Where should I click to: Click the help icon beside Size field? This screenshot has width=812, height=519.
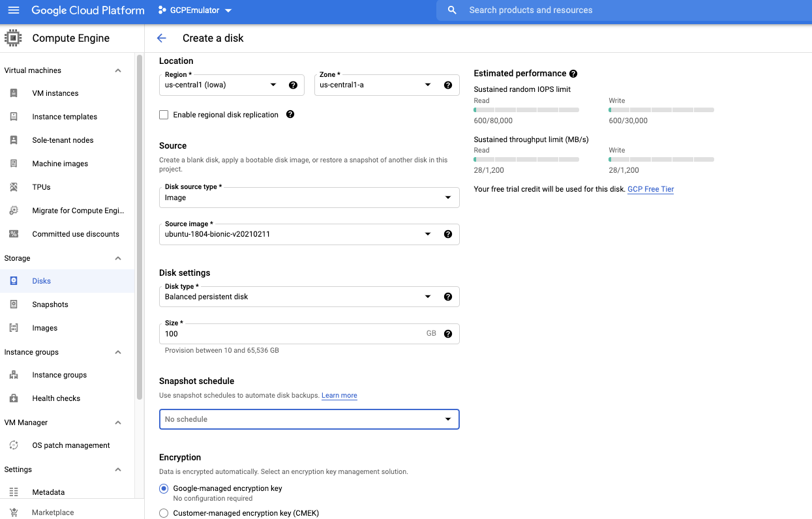(x=448, y=334)
